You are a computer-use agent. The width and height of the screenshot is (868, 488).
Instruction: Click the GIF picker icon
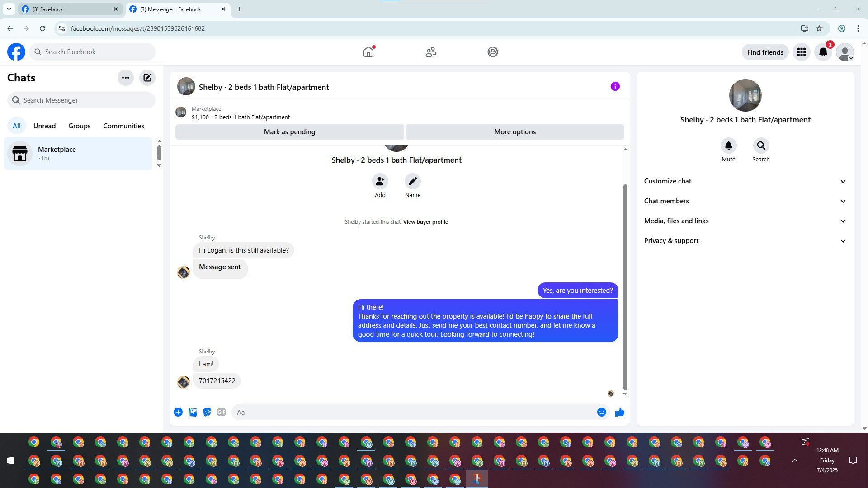[x=221, y=412]
